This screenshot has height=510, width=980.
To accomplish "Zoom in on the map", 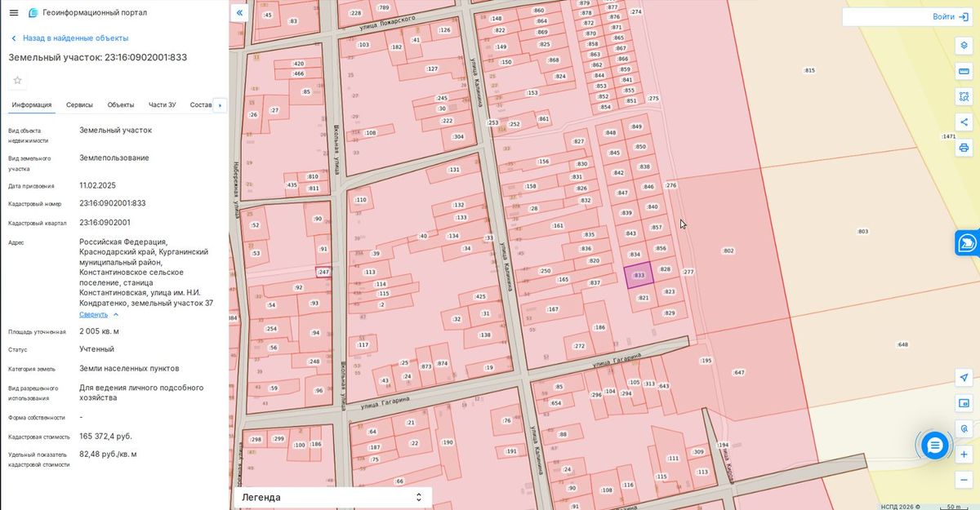I will tap(964, 454).
